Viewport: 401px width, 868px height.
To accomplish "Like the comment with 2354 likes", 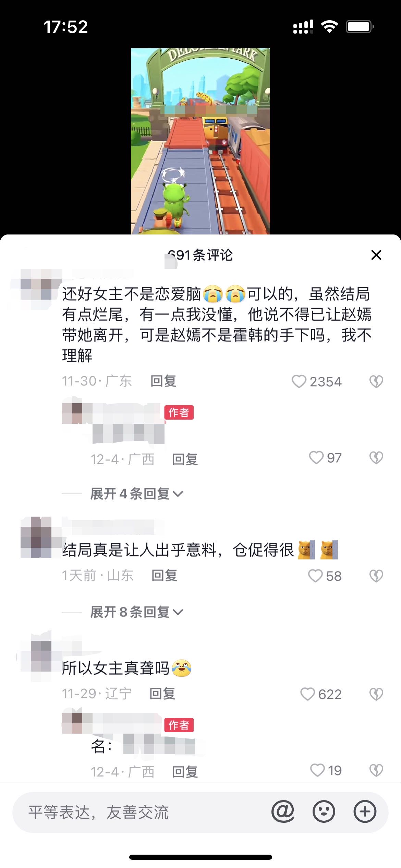I will coord(299,382).
